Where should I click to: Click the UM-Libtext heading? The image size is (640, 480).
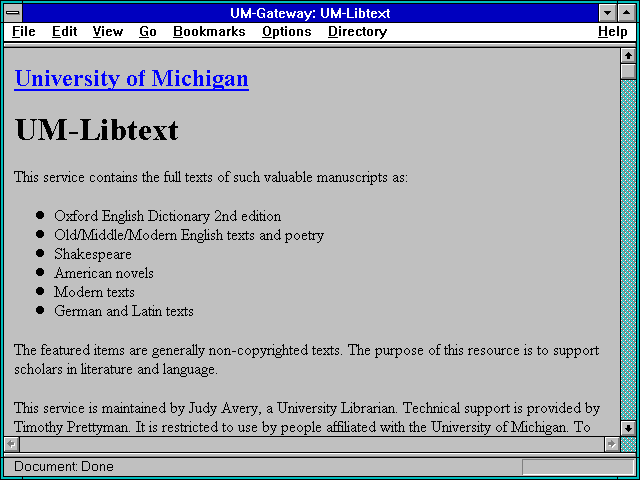(x=96, y=130)
